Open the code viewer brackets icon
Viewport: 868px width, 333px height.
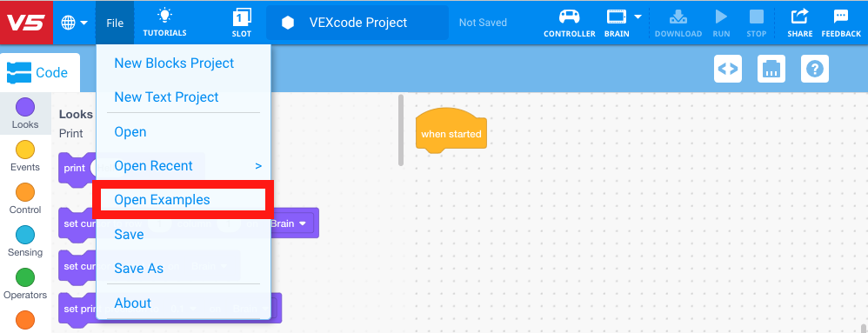coord(727,69)
